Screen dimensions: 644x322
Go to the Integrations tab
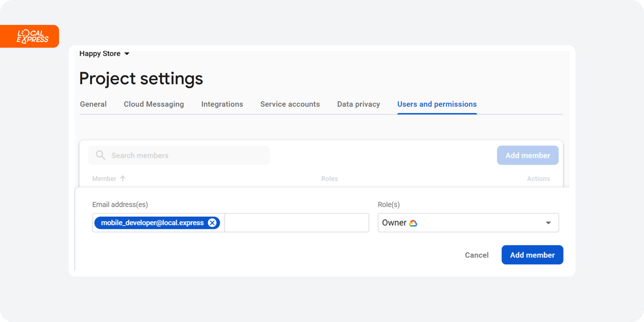tap(222, 104)
